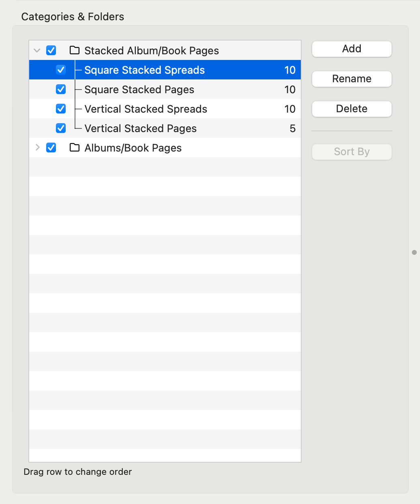The width and height of the screenshot is (420, 504).
Task: Click the highlighted Square Stacked Spreads row
Action: [145, 70]
